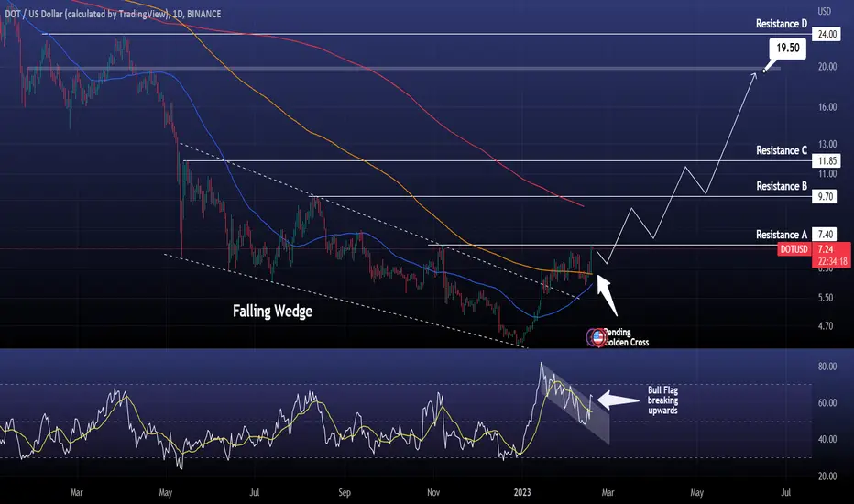Select the 9.70 price tag
854x504 pixels.
point(825,197)
